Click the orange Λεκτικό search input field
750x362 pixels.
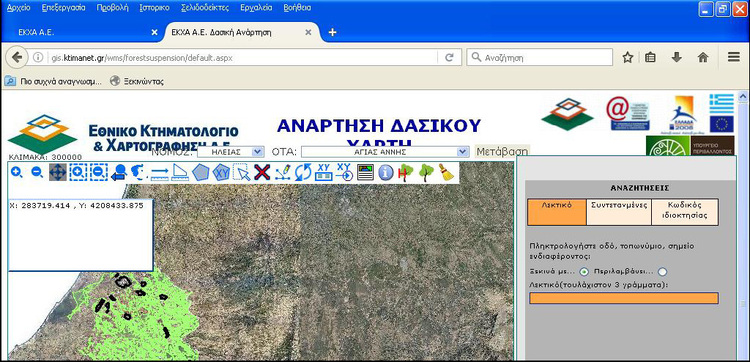[x=624, y=298]
